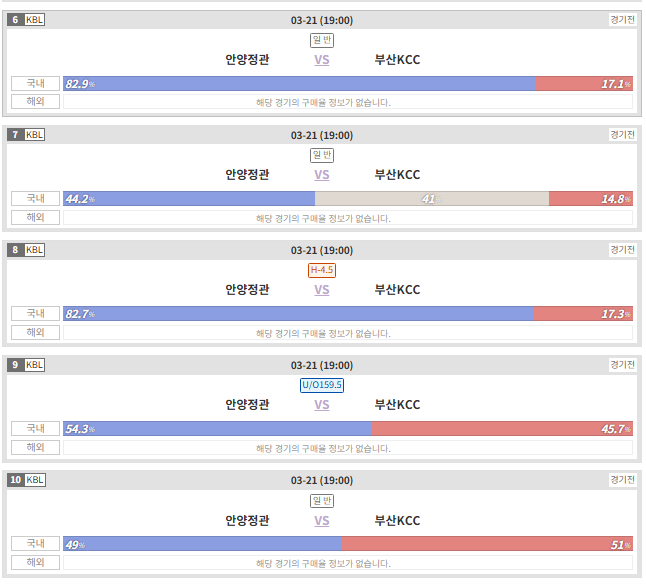Click the KBL league tag of match 9
Viewport: 646px width, 584px height.
(x=35, y=365)
